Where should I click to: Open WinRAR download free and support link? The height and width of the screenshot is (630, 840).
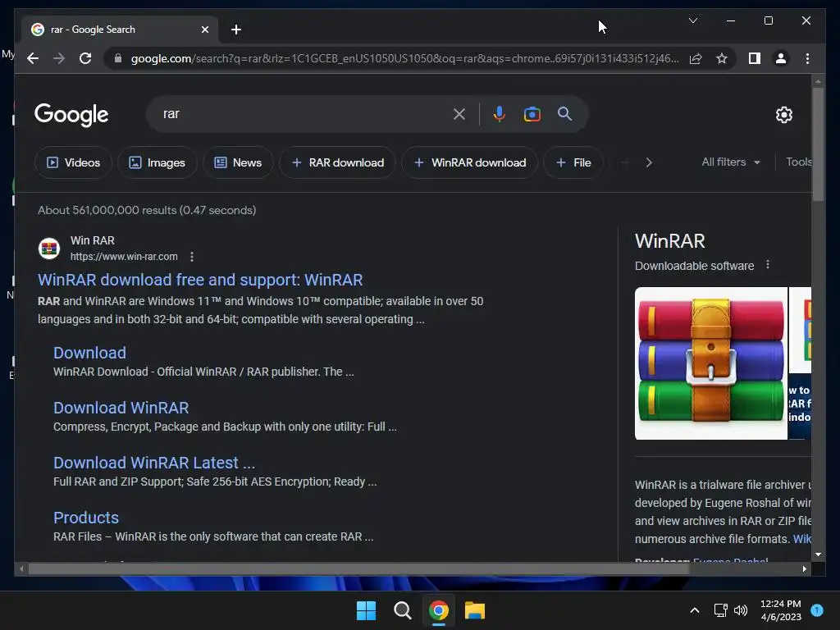point(200,280)
